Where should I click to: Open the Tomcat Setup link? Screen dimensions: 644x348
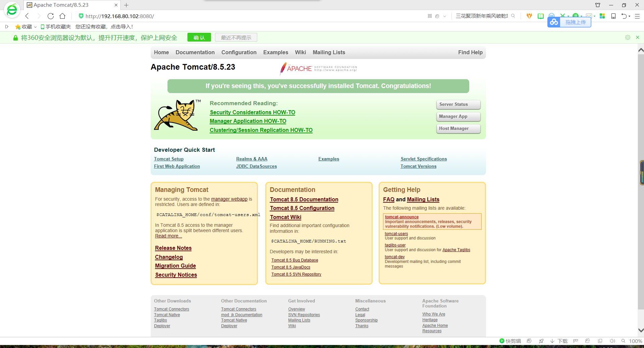[x=169, y=159]
